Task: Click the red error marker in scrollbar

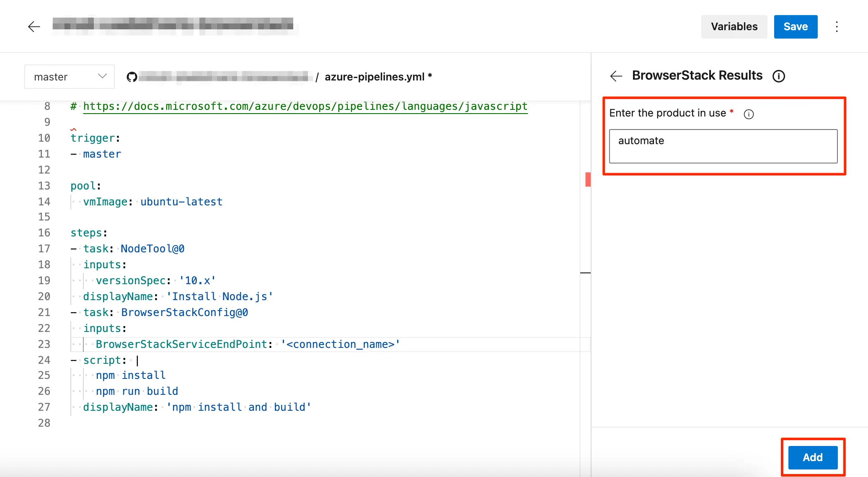Action: coord(588,179)
